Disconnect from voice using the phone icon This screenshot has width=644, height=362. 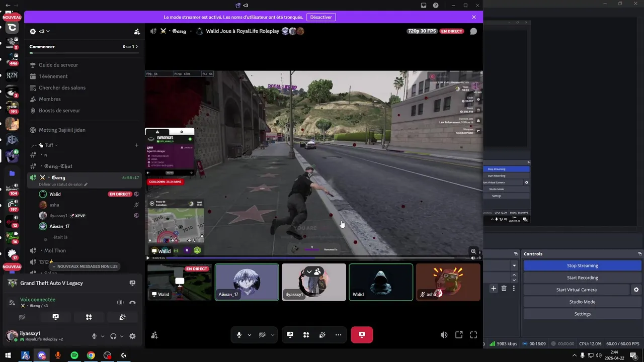[132, 302]
